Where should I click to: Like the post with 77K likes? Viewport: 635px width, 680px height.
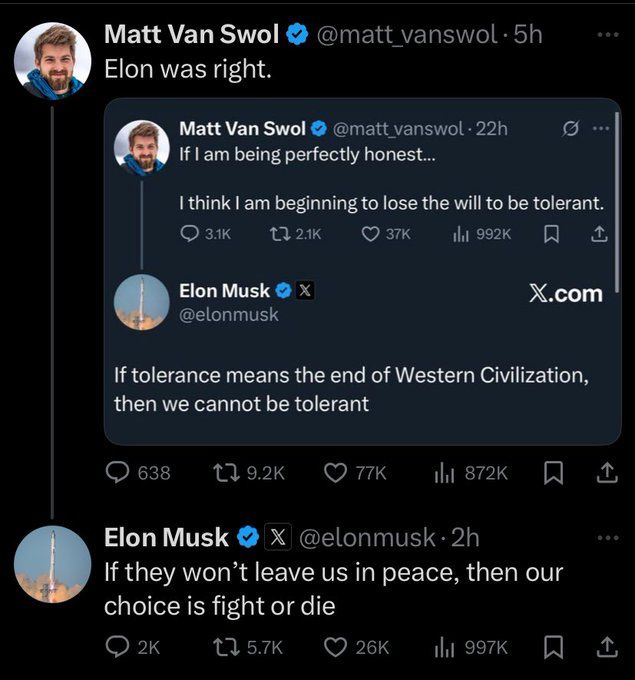click(x=335, y=473)
